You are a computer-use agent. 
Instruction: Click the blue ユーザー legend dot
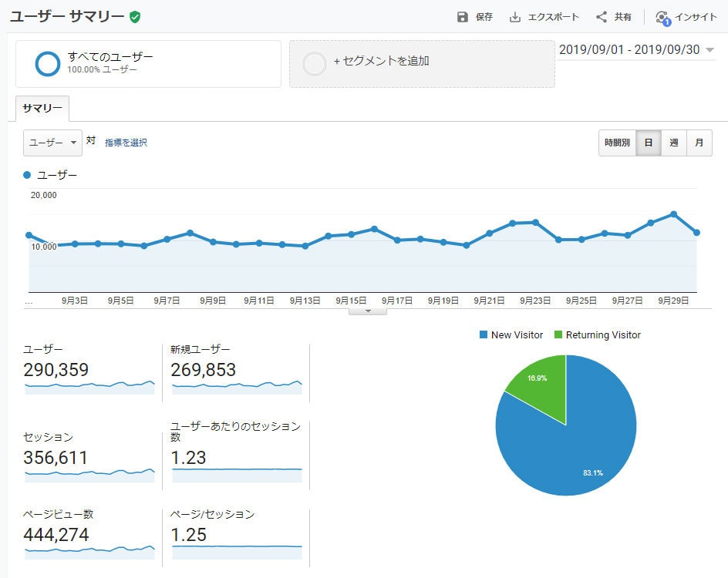pos(27,175)
